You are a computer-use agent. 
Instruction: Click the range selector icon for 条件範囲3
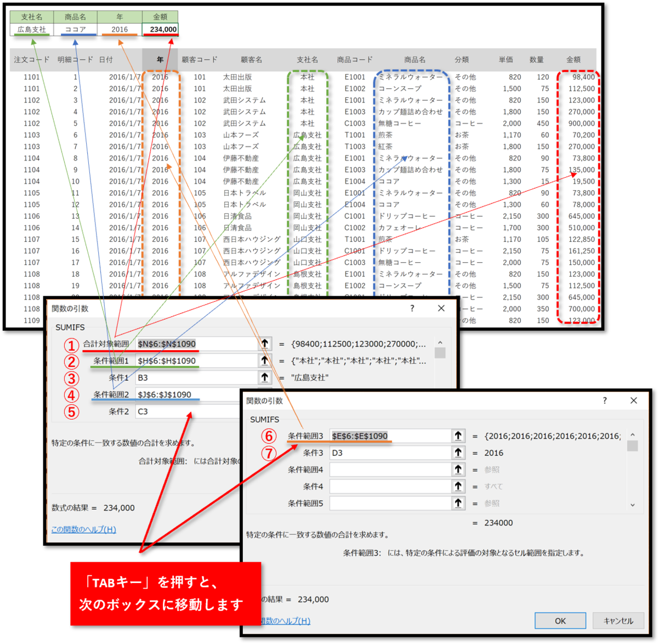(458, 436)
